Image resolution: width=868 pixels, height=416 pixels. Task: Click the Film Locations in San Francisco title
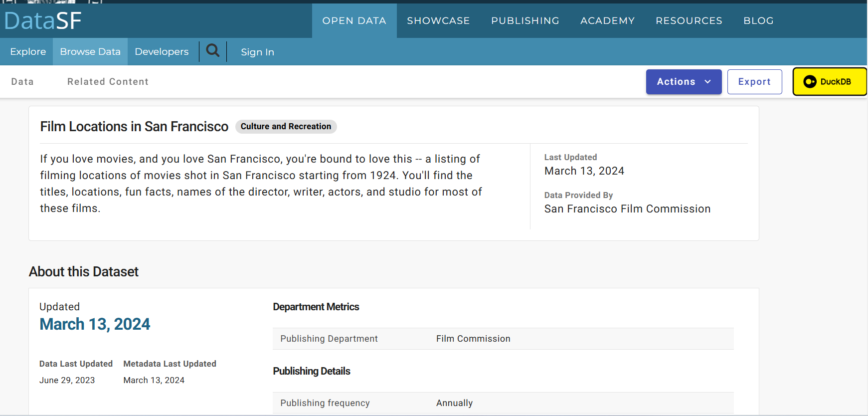click(134, 127)
